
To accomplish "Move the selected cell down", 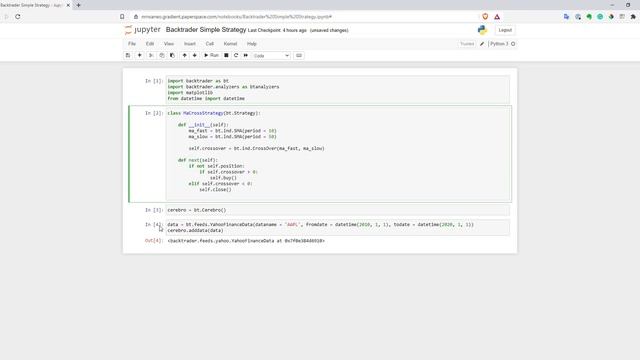I will [x=195, y=56].
